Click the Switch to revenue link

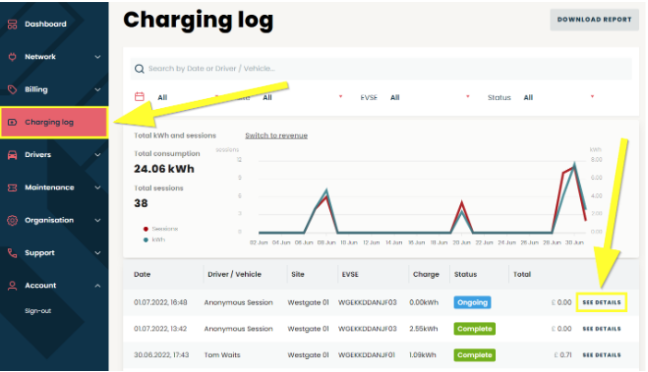(x=276, y=136)
